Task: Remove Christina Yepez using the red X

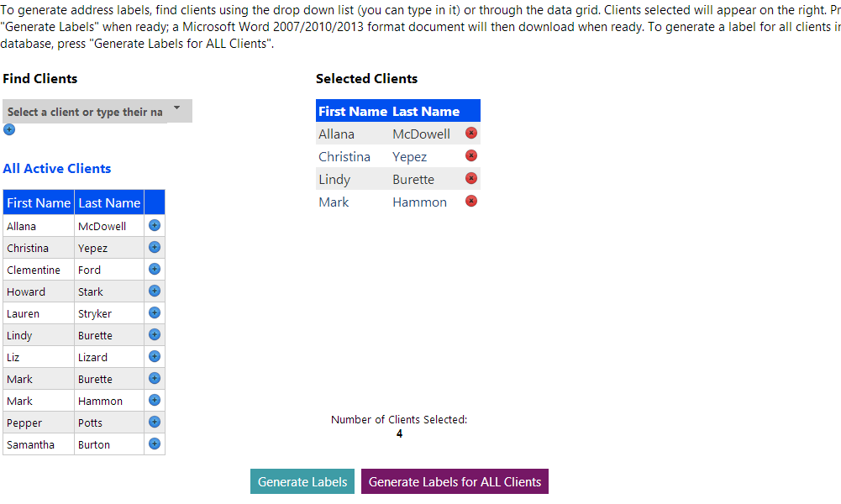Action: click(471, 155)
